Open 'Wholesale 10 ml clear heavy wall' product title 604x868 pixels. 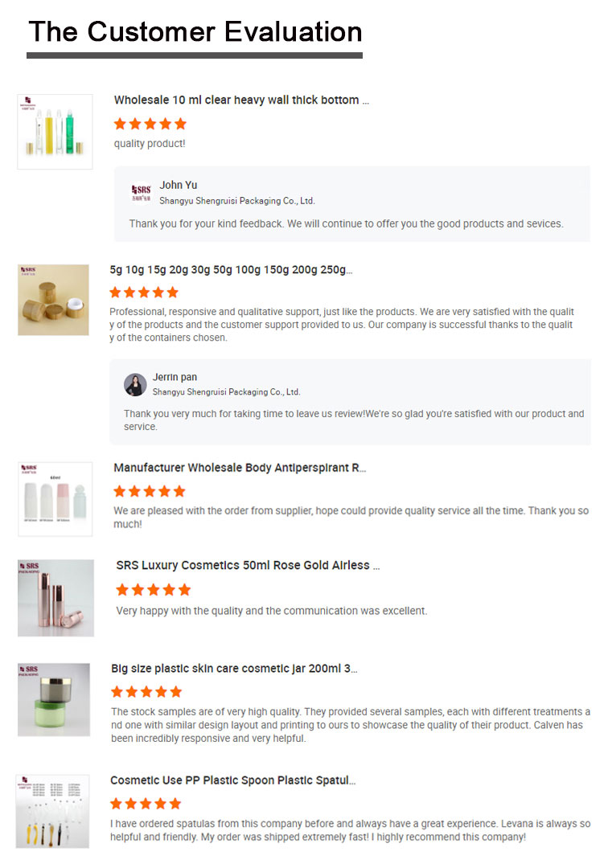tap(241, 100)
